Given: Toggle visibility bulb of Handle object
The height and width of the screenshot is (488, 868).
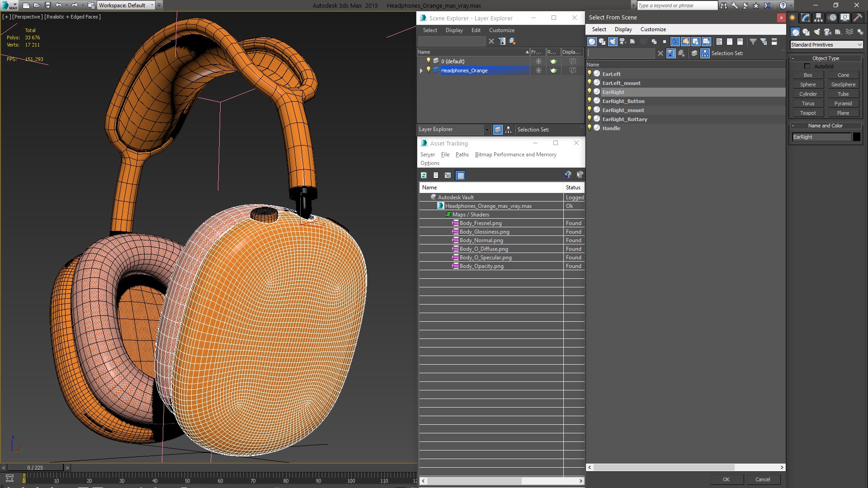Looking at the screenshot, I should (590, 128).
